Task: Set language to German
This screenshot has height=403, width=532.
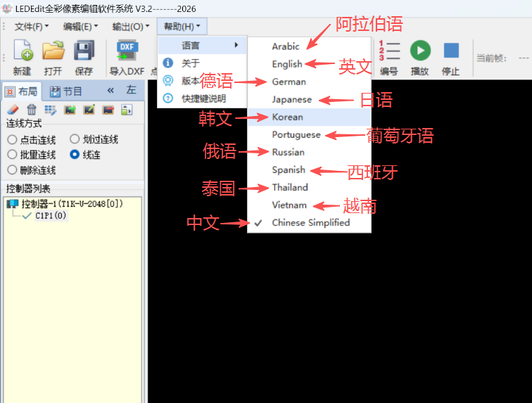Action: tap(310, 82)
